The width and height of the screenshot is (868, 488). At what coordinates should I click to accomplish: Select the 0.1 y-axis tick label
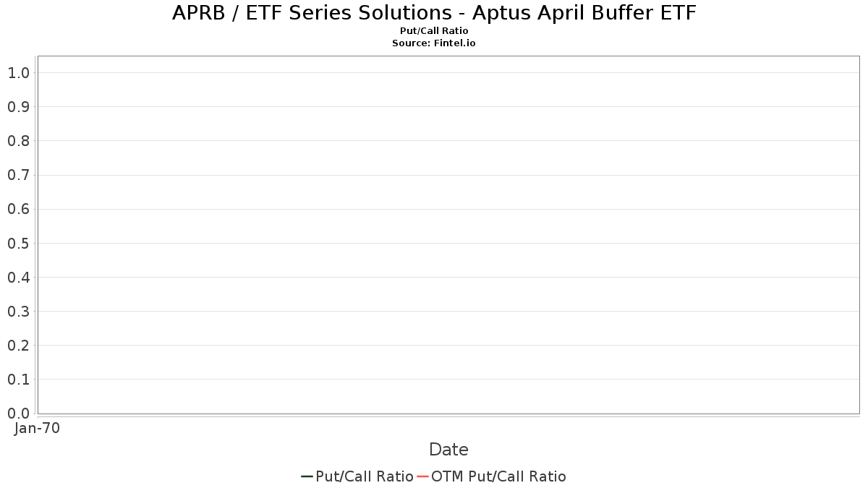18,380
